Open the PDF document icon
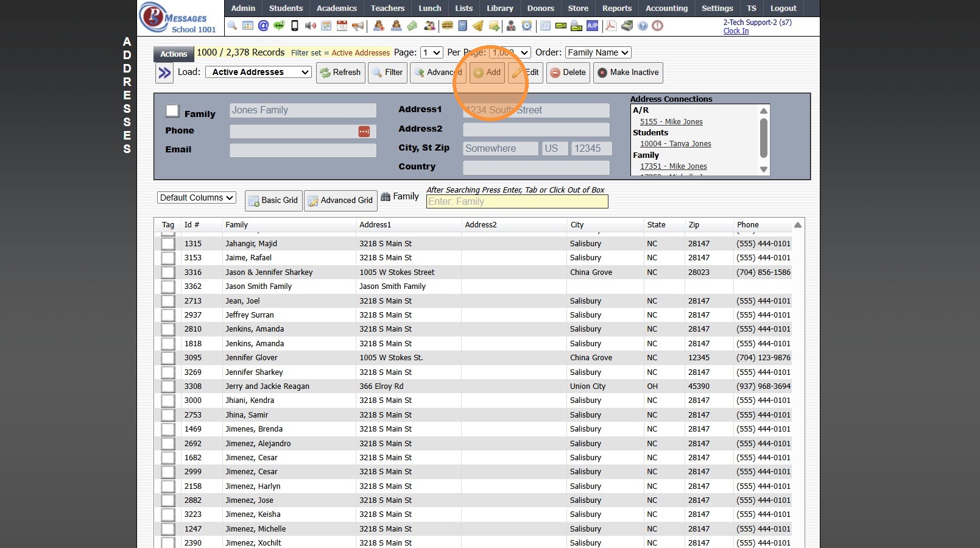The height and width of the screenshot is (548, 980). (x=611, y=26)
